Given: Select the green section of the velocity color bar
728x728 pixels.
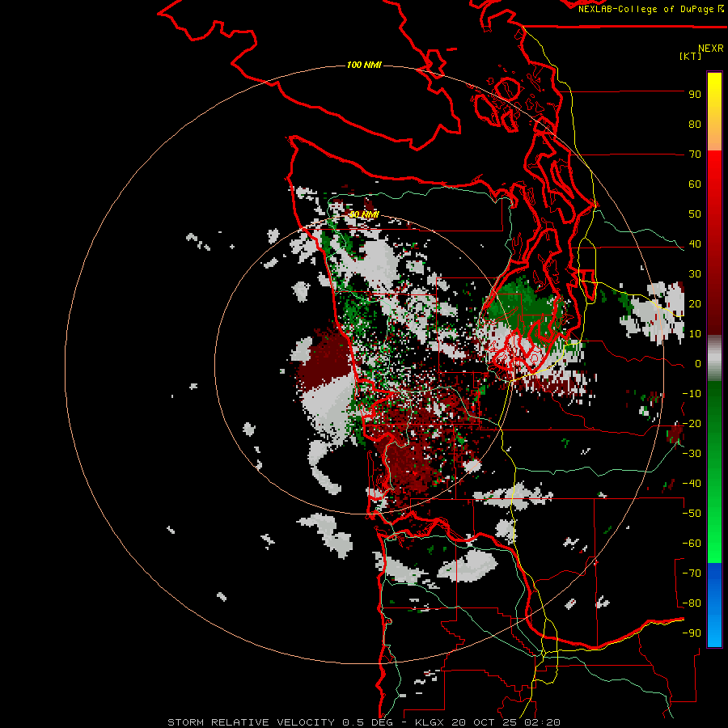Looking at the screenshot, I should coord(714,472).
